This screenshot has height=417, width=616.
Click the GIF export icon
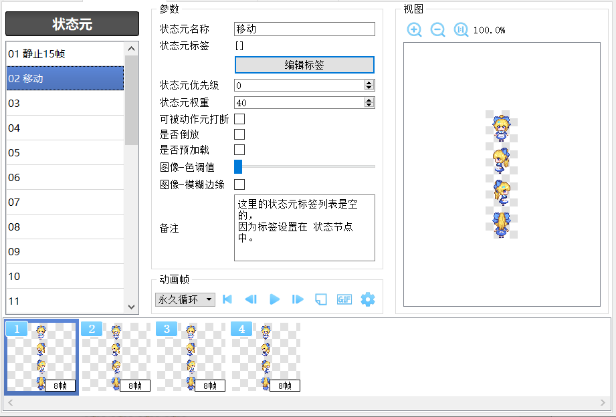point(343,299)
